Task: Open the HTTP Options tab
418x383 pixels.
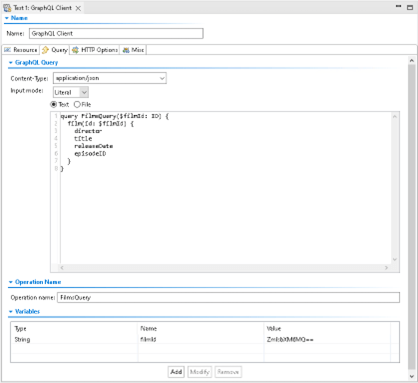Action: click(x=95, y=50)
